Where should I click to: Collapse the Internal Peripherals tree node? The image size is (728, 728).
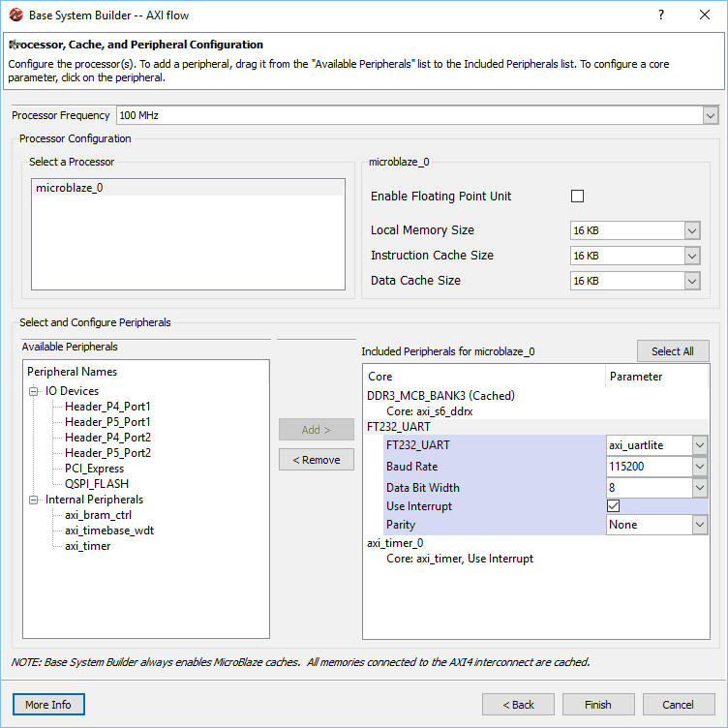click(33, 500)
